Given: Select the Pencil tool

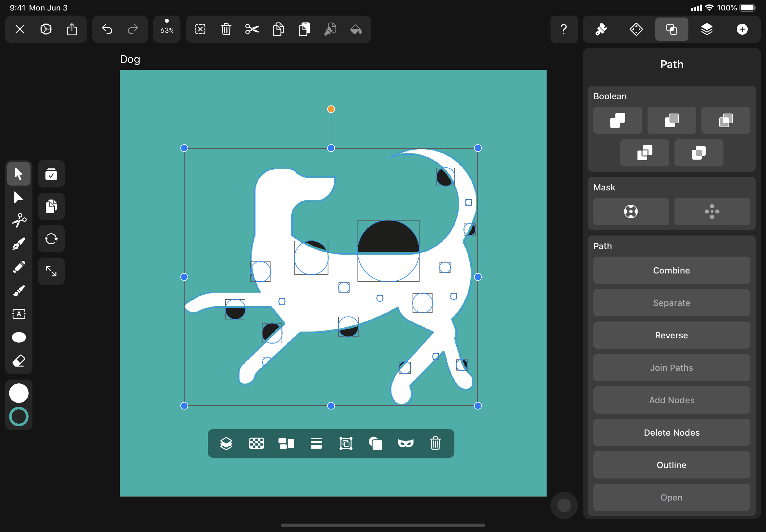Looking at the screenshot, I should pyautogui.click(x=19, y=267).
